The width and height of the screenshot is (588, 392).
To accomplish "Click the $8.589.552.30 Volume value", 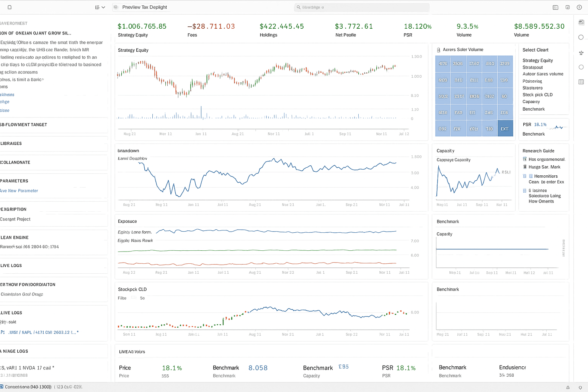I will 539,26.
